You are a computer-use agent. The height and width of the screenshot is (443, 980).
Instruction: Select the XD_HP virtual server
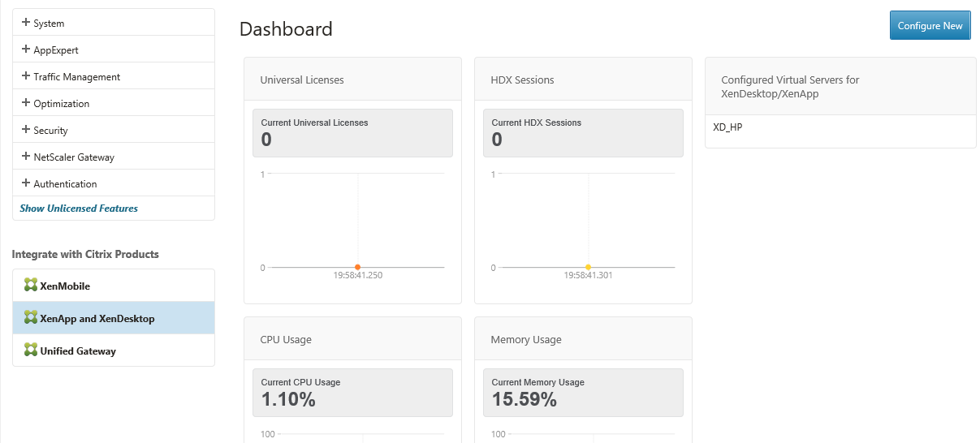click(x=727, y=127)
